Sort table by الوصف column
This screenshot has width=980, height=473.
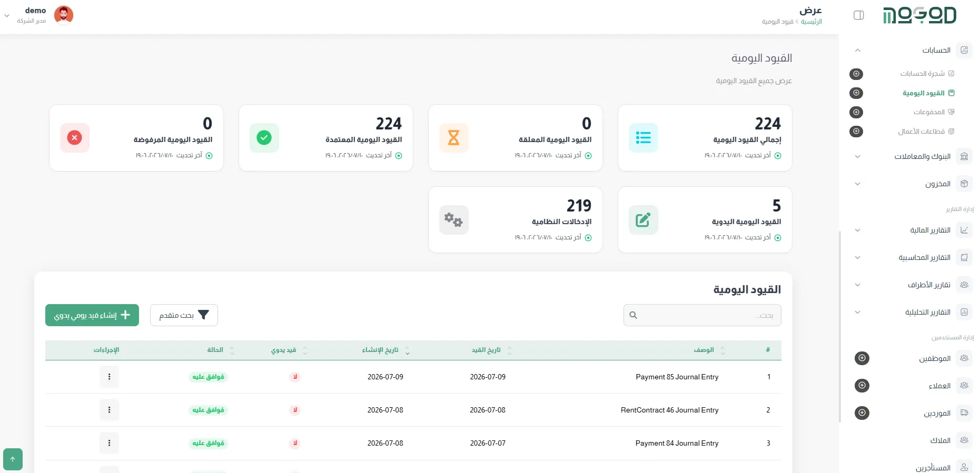(x=709, y=350)
